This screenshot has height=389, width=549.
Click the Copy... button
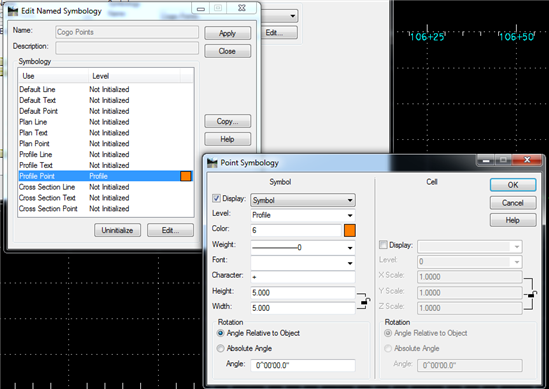(x=228, y=121)
